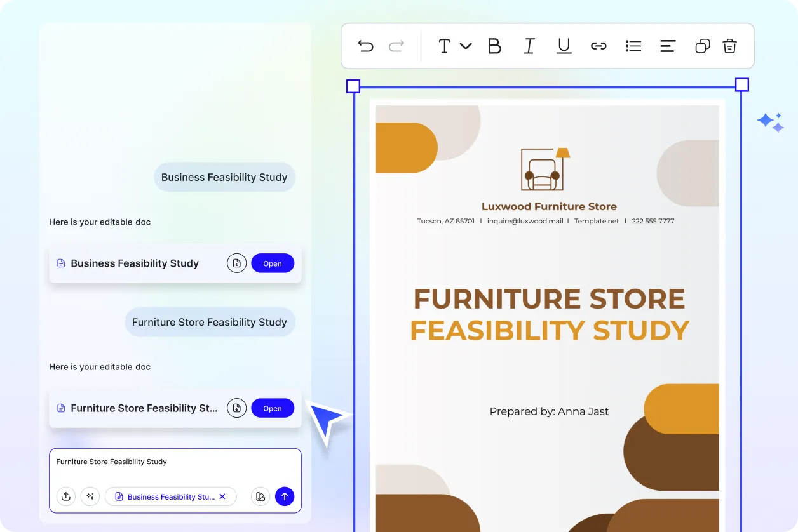The image size is (798, 532).
Task: Open the Business Feasibility Study document
Action: pos(273,263)
